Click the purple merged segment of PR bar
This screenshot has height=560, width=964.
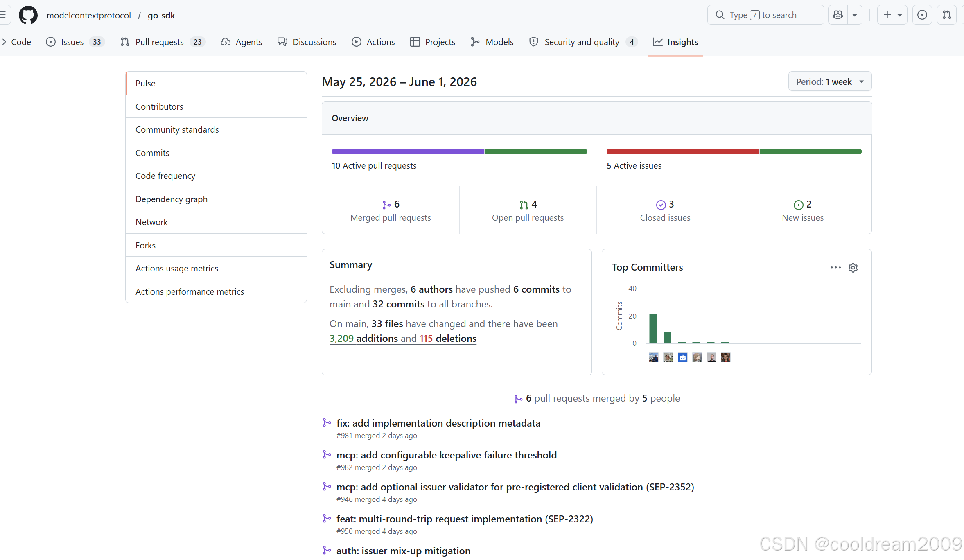[408, 151]
